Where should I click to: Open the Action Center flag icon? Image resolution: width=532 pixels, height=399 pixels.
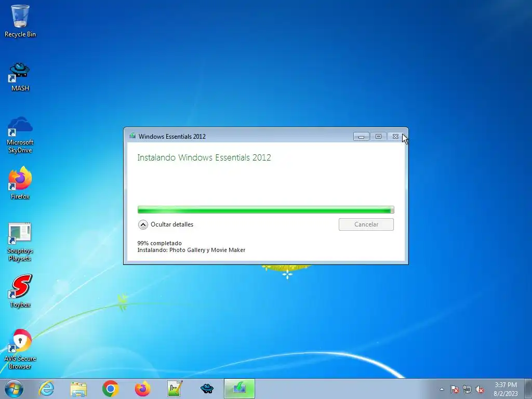[455, 389]
